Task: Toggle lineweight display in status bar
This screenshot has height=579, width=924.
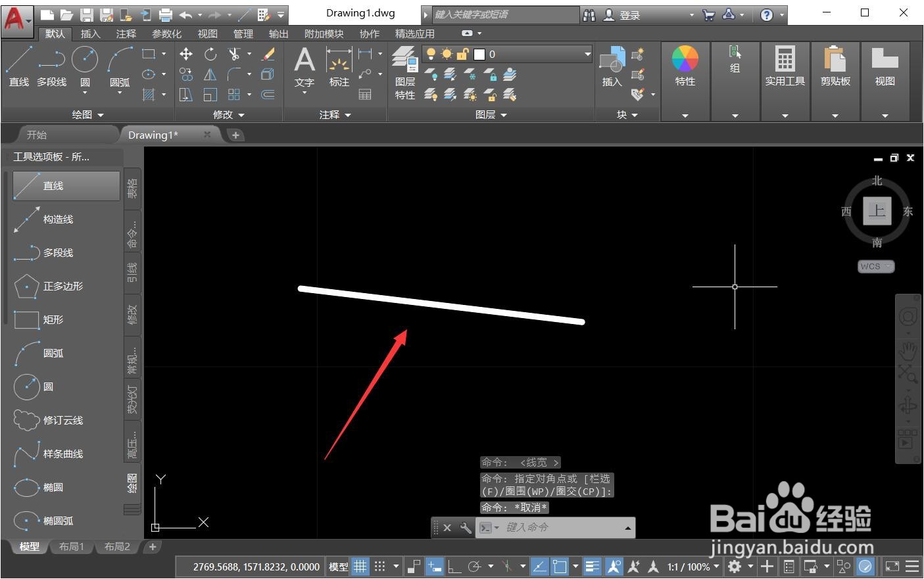Action: (x=593, y=566)
